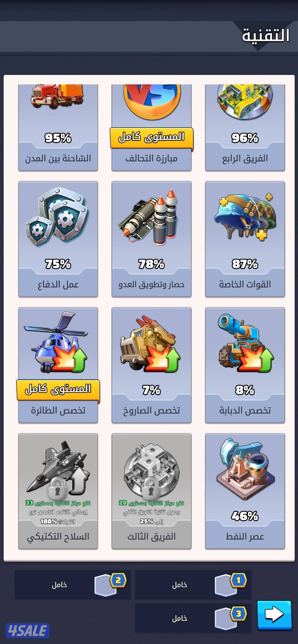
Task: Tap the yellow tank fourth squad card
Action: click(x=245, y=127)
